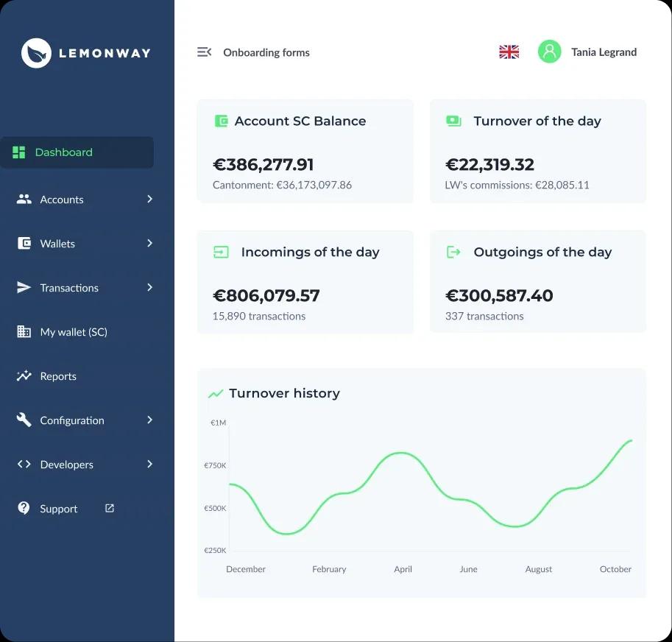The height and width of the screenshot is (642, 672).
Task: Click the Developers code brackets icon
Action: pos(24,465)
